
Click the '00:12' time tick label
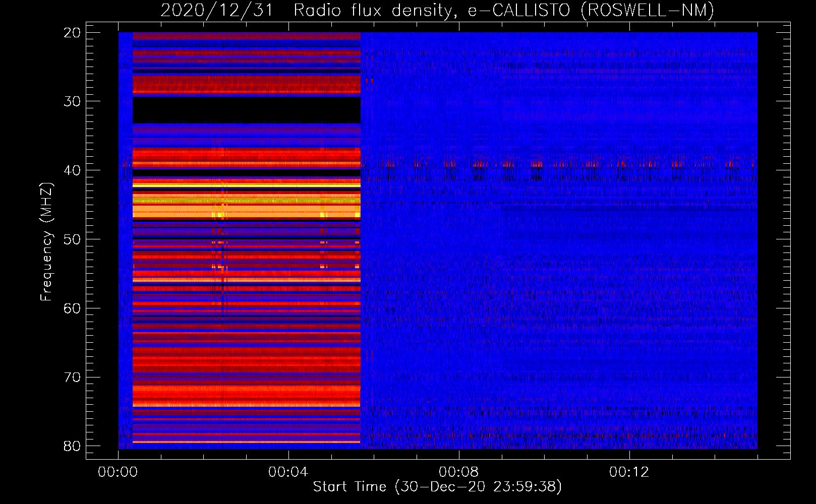tap(629, 472)
